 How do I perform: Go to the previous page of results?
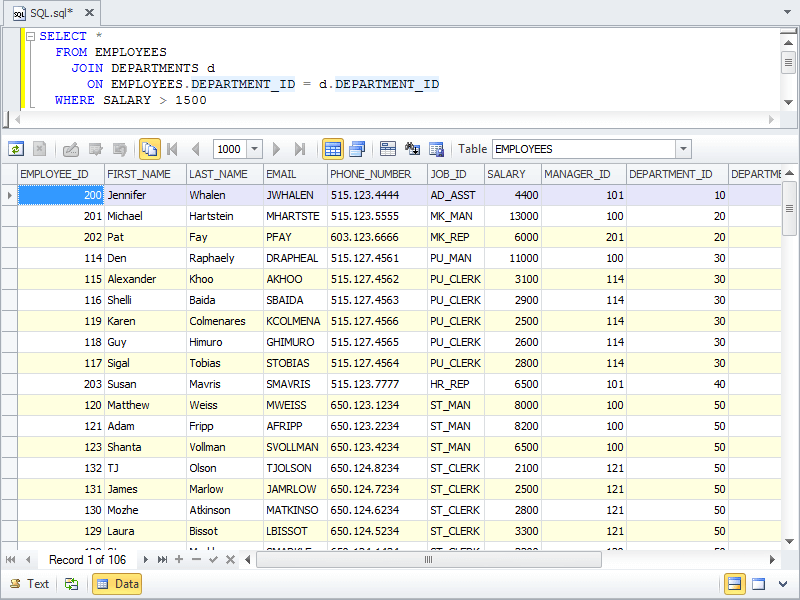[x=195, y=149]
